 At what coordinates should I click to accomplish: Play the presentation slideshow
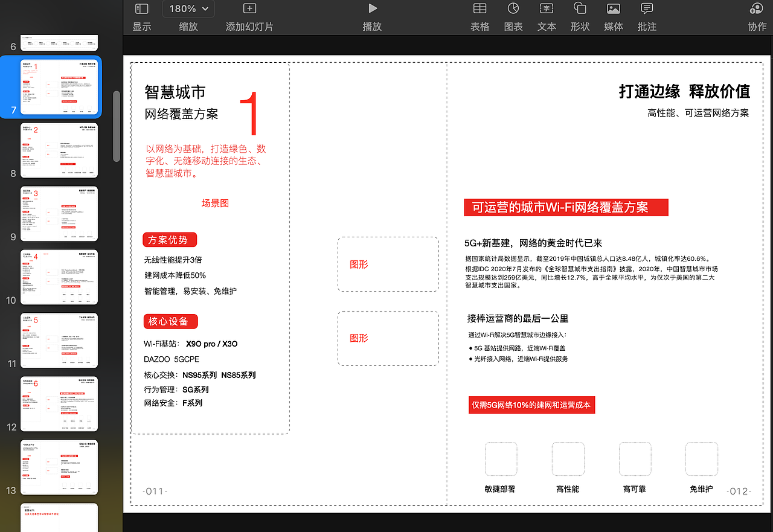pyautogui.click(x=372, y=8)
